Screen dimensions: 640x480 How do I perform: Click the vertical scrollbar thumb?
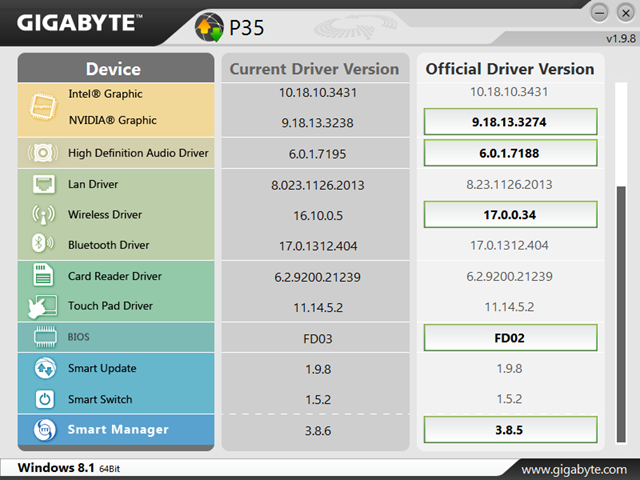coord(621,314)
